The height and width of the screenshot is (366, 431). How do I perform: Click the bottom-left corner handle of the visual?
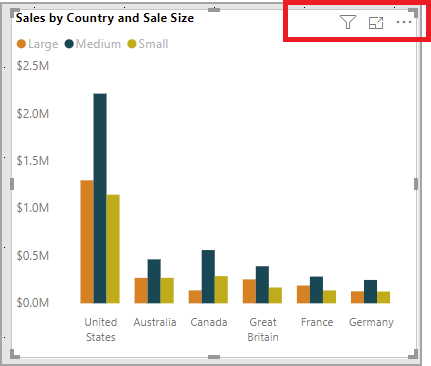(x=14, y=354)
